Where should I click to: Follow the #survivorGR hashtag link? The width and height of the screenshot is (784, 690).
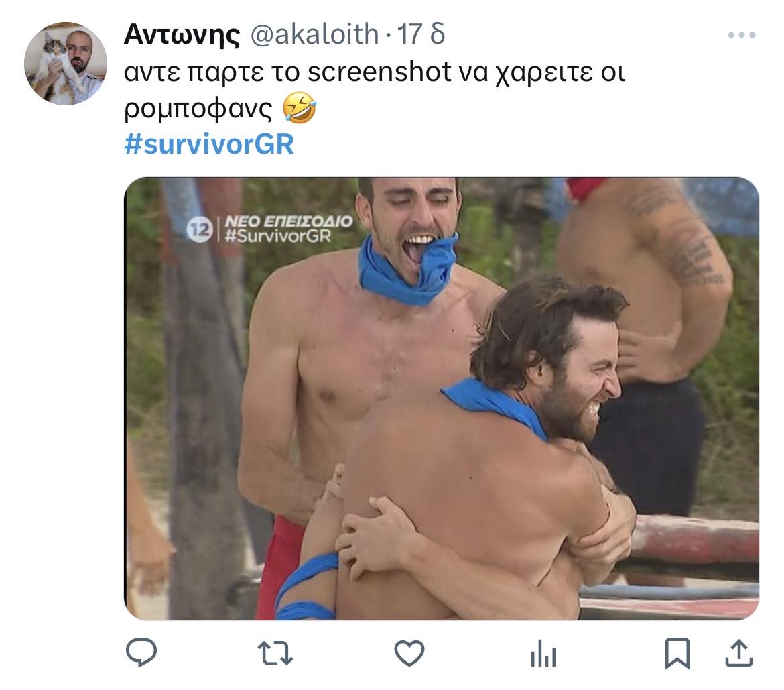click(209, 144)
